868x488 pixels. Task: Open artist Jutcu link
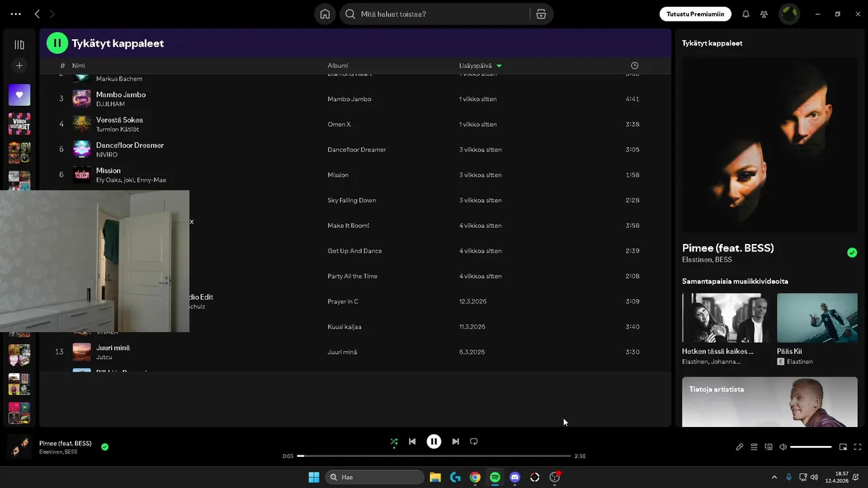tap(104, 357)
